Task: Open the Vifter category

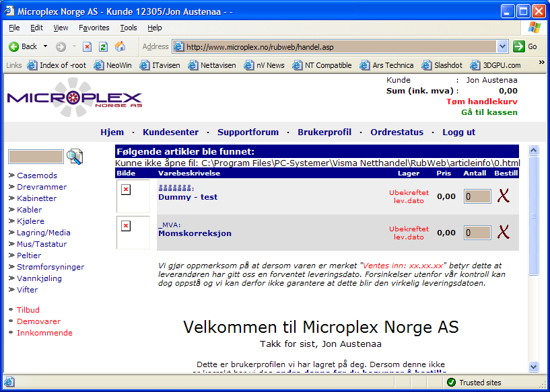Action: [28, 290]
